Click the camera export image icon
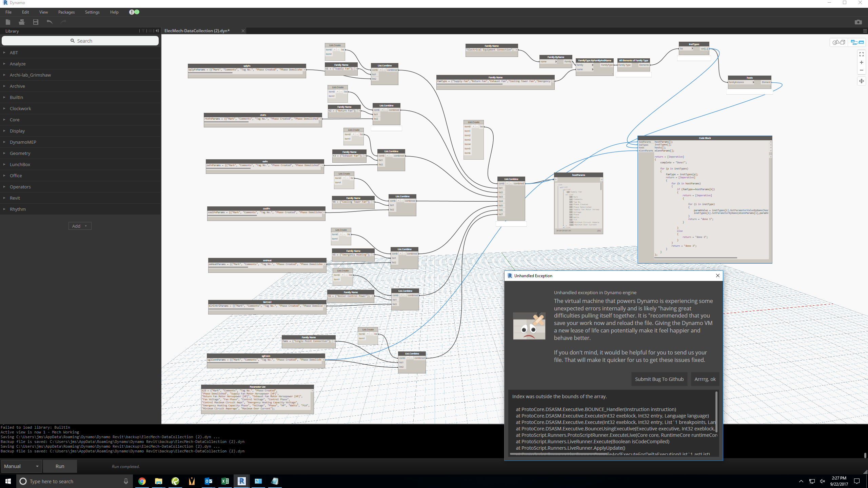The height and width of the screenshot is (488, 868). tap(858, 22)
